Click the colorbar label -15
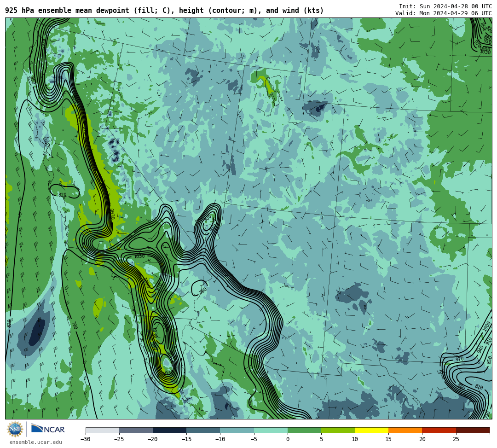Image resolution: width=497 pixels, height=448 pixels. coord(186,439)
